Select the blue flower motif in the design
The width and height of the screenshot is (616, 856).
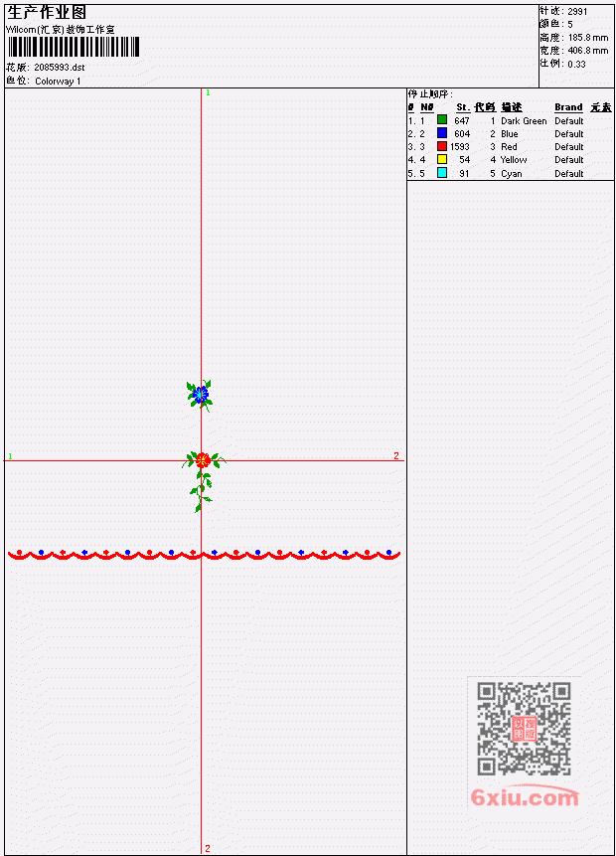pyautogui.click(x=199, y=395)
